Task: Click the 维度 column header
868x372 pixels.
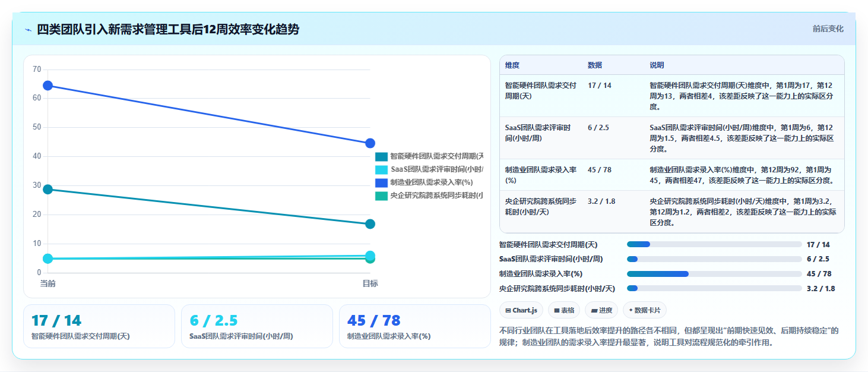Action: 512,65
